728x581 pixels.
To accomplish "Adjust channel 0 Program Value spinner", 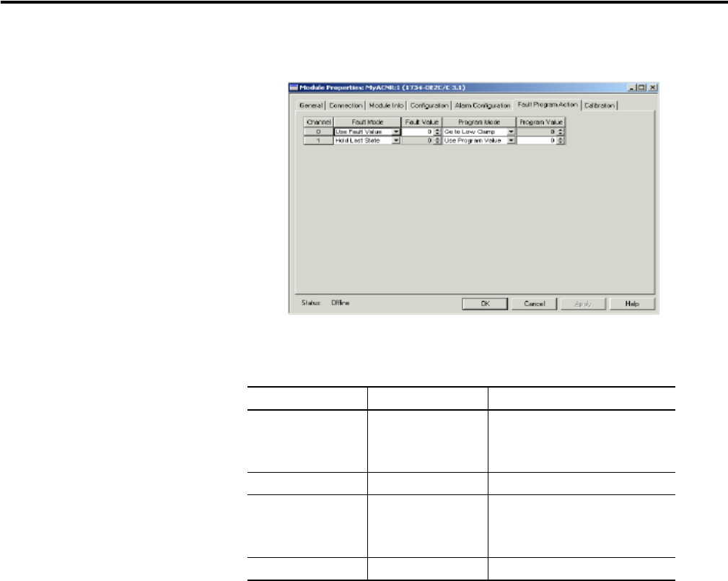I will pyautogui.click(x=561, y=132).
